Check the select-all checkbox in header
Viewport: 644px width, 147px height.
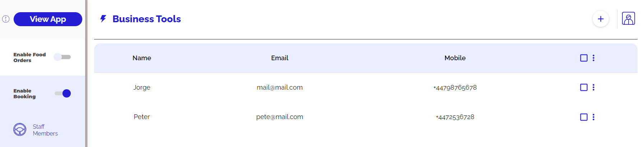tap(584, 58)
